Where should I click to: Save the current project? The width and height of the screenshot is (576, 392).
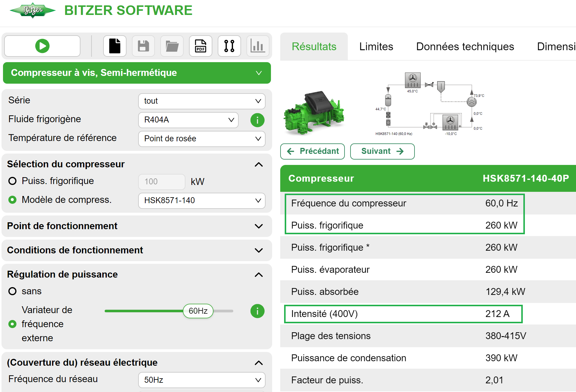coord(143,46)
